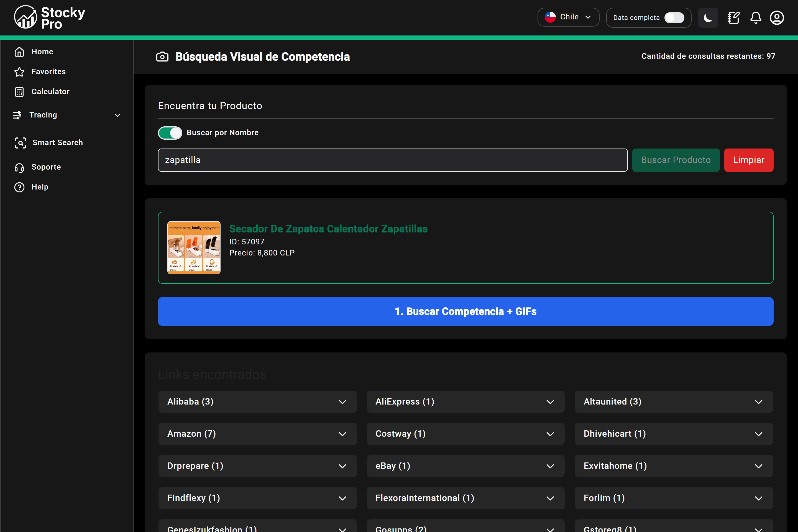Click the Chile flag icon
The width and height of the screenshot is (798, 532).
pos(550,17)
